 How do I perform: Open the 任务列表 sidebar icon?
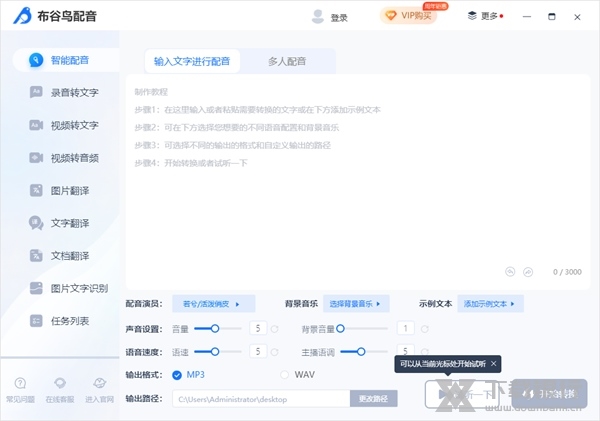pyautogui.click(x=36, y=321)
